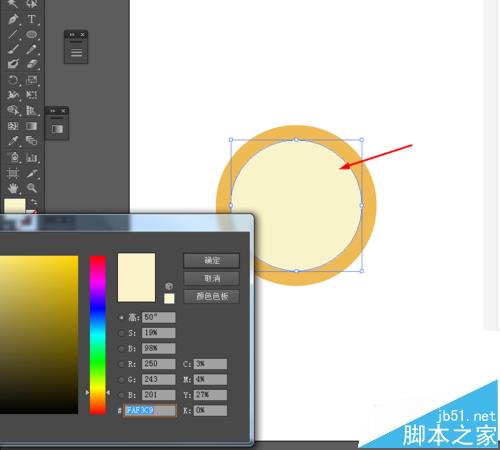Viewport: 500px width, 450px height.
Task: Select the Eraser tool
Action: tap(32, 64)
